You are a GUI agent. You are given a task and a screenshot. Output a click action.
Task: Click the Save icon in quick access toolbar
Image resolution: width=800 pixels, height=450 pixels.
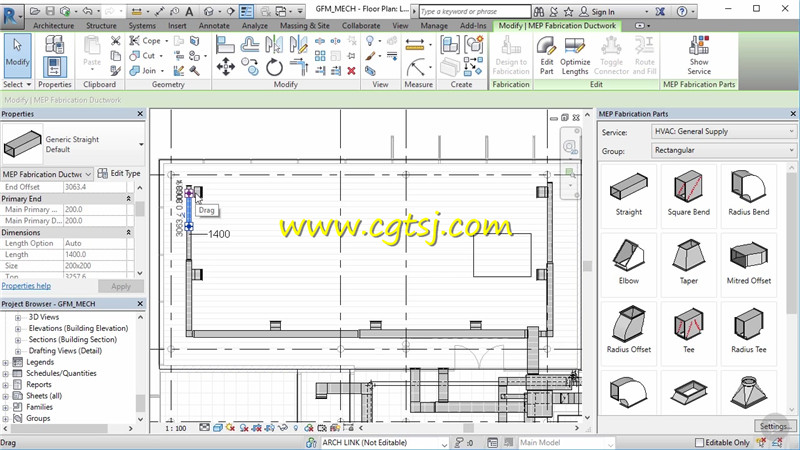[x=50, y=11]
